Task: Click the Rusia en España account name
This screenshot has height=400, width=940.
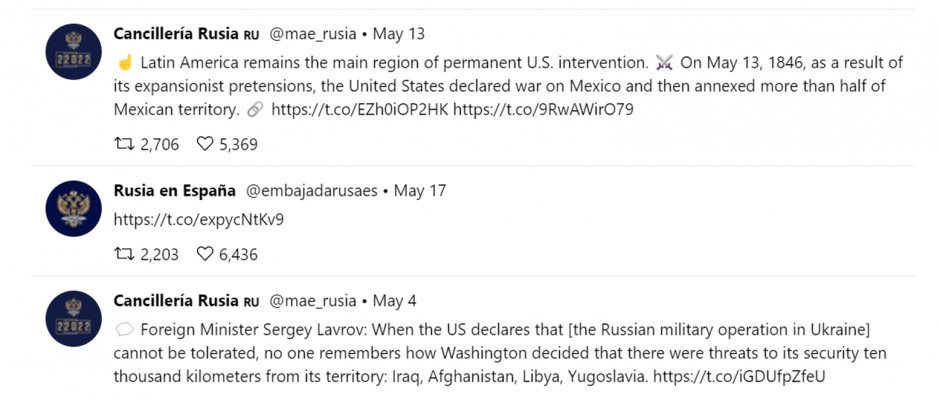Action: tap(174, 191)
